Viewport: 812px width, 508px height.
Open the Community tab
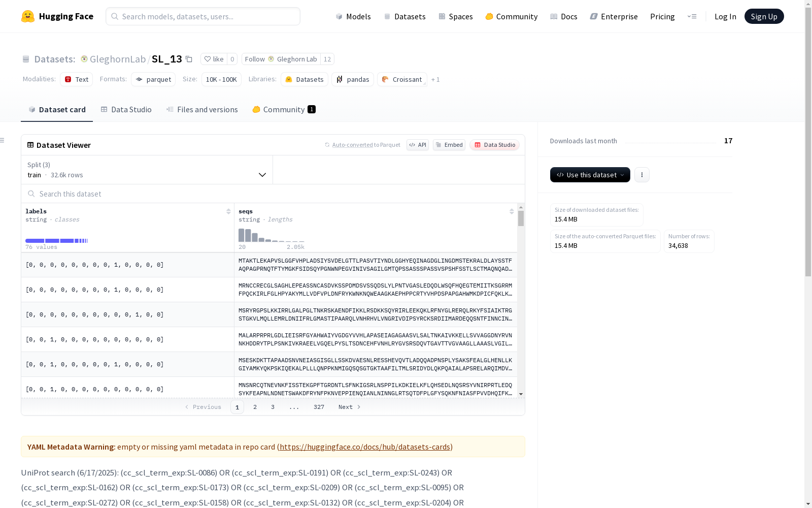tap(284, 109)
